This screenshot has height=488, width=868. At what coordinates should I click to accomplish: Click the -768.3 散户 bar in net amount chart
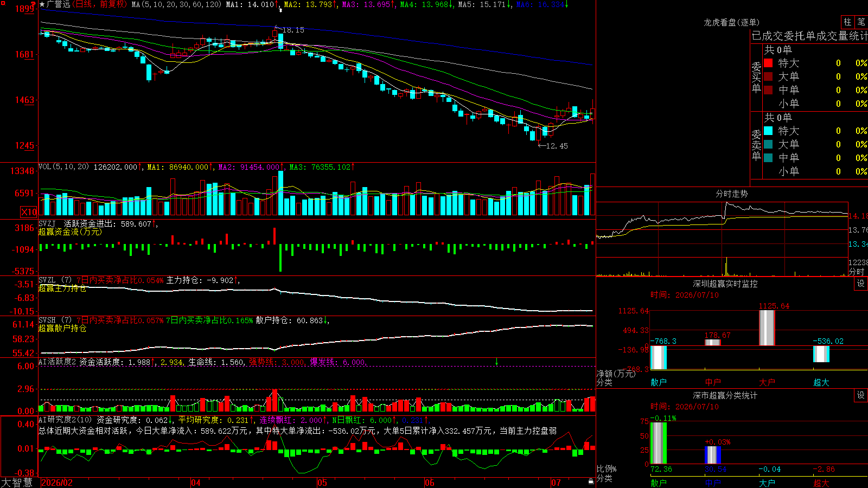(x=659, y=358)
